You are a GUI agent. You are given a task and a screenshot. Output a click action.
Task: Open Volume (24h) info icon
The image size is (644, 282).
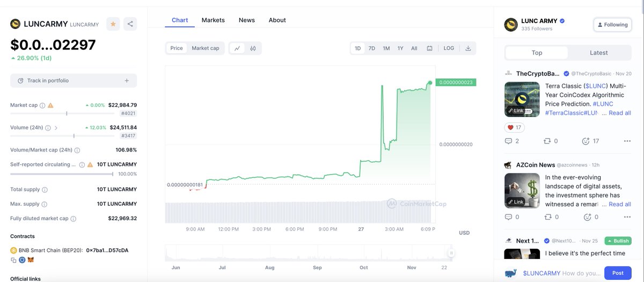48,128
